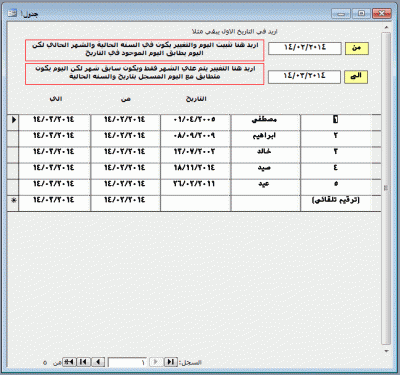Click the vertical scrollbar down arrow
Viewport: 400px width, 375px height.
386,351
